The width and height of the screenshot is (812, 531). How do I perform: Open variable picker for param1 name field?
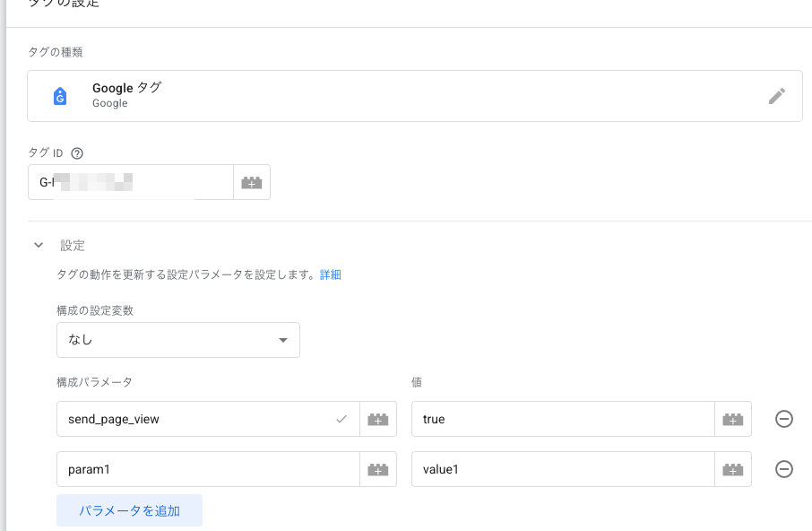378,469
